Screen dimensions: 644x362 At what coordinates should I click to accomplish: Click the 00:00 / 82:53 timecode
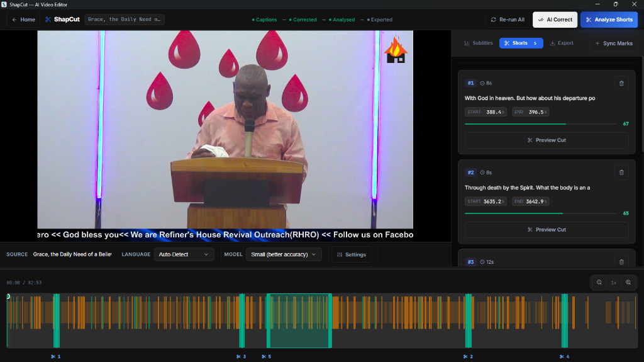click(24, 283)
